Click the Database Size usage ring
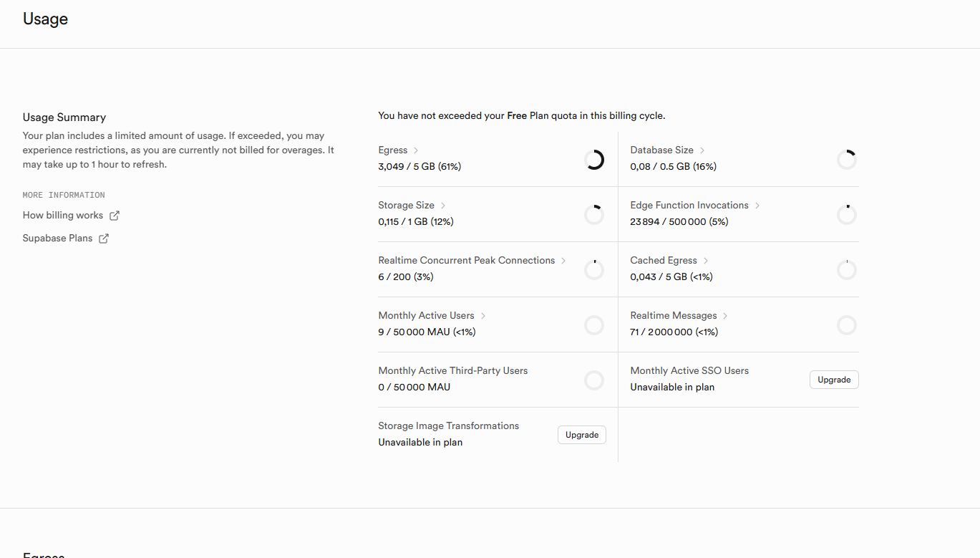Image resolution: width=980 pixels, height=558 pixels. [x=847, y=159]
